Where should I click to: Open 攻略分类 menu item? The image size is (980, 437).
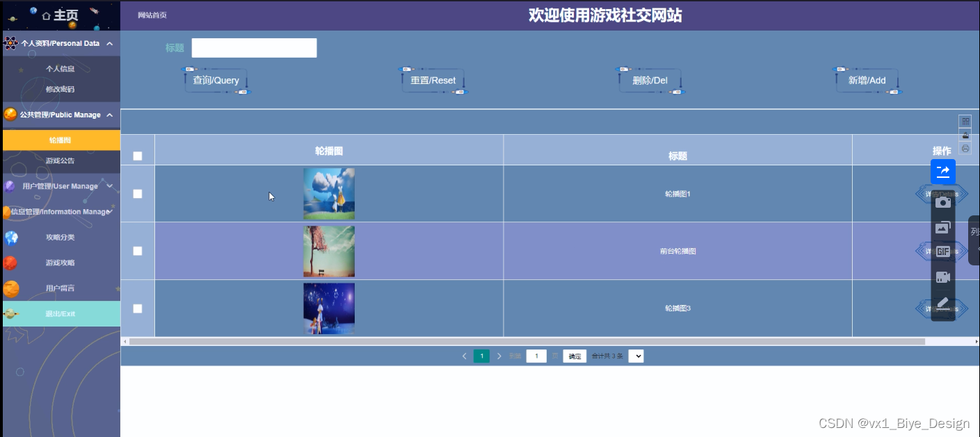coord(61,238)
